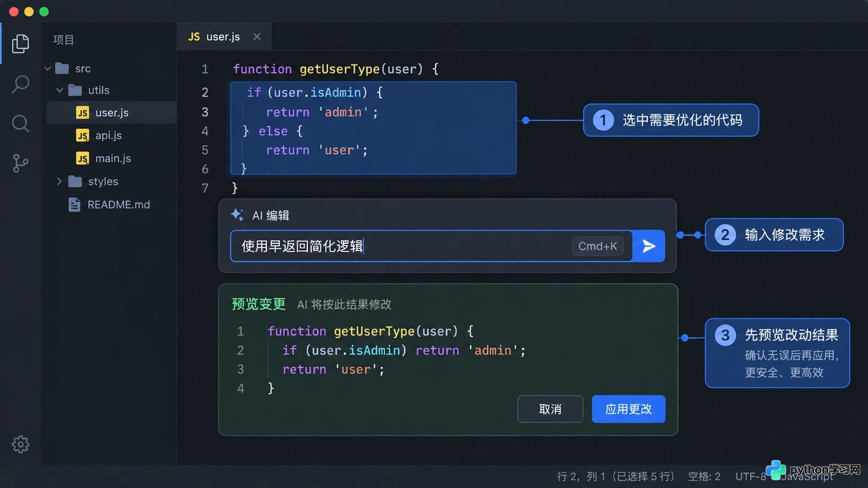
Task: Click the 空格: 2 indentation status
Action: pos(704,477)
